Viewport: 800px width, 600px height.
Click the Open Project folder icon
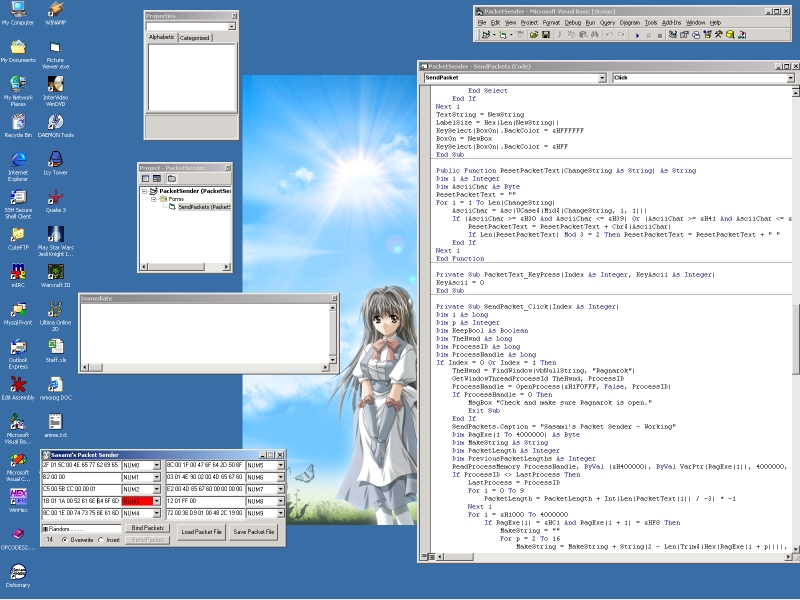[x=534, y=35]
